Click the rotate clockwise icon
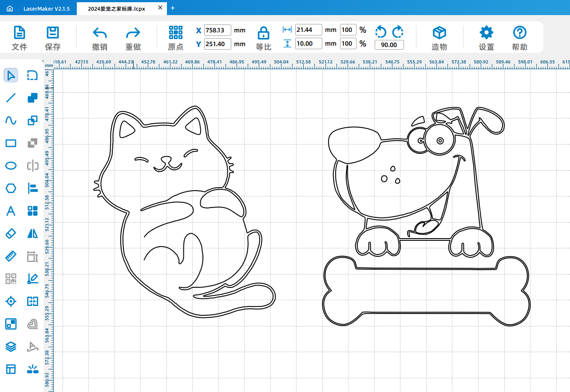The image size is (570, 392). tap(398, 32)
